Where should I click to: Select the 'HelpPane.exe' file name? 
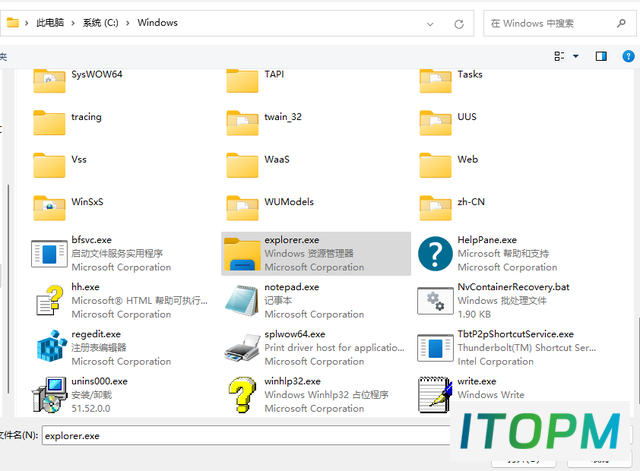pyautogui.click(x=487, y=240)
